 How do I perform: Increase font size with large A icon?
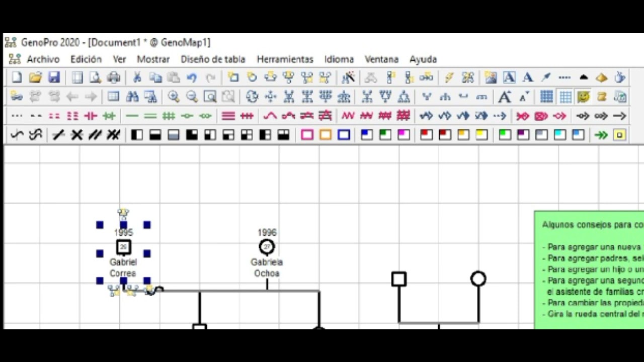point(505,97)
